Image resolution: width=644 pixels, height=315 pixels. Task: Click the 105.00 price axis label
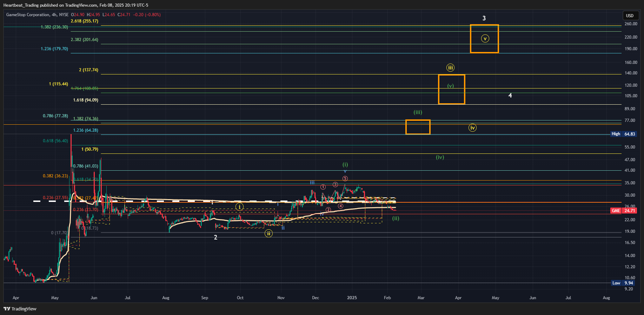pos(631,96)
